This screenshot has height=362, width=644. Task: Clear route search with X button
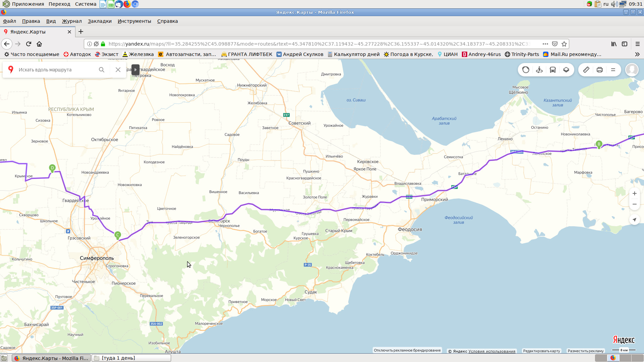[118, 70]
